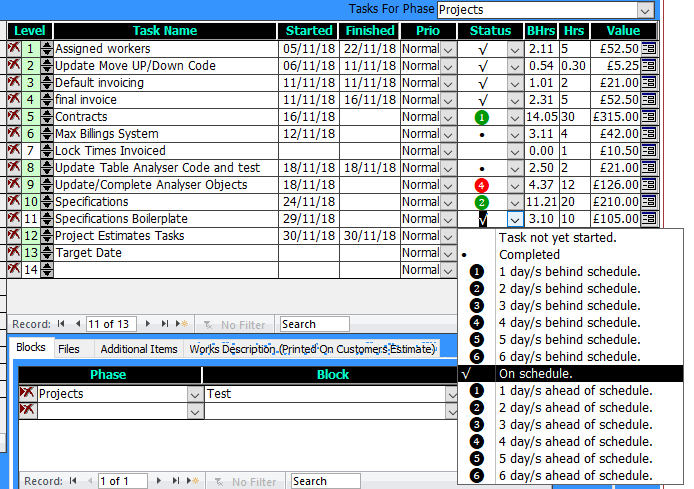Delete the Contracts task row
This screenshot has width=694, height=489.
point(14,116)
